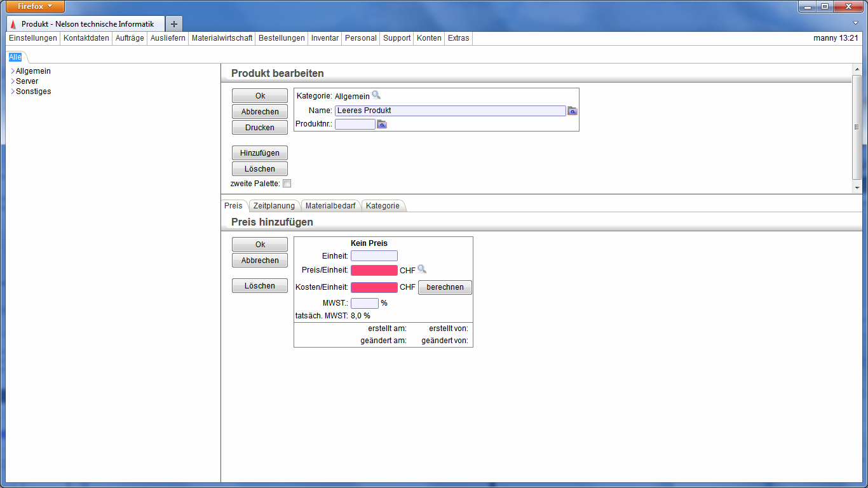The image size is (868, 488).
Task: Open the Inventar menu
Action: pos(325,38)
